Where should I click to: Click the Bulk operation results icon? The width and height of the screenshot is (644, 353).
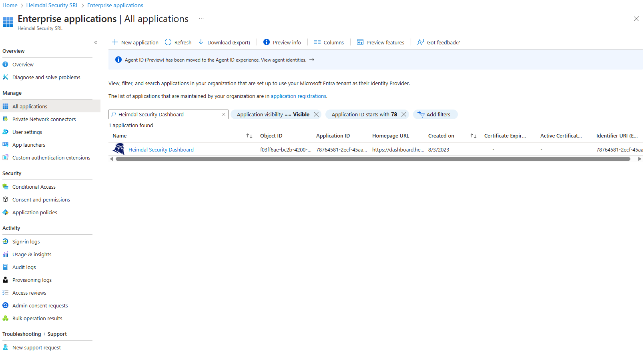tap(6, 318)
